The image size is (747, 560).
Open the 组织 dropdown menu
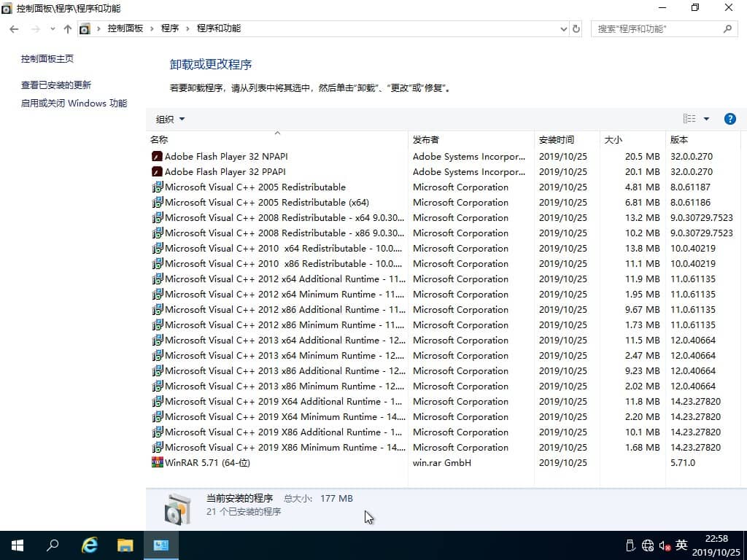170,119
